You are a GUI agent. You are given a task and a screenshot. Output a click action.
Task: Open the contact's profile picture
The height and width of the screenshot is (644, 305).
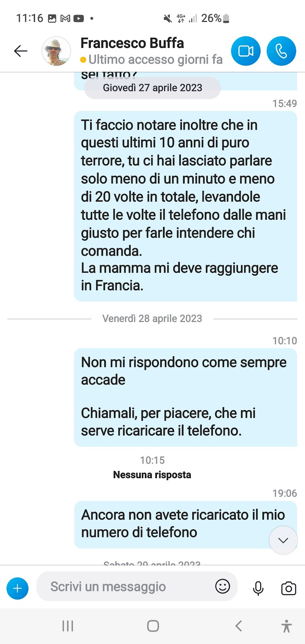click(x=56, y=51)
